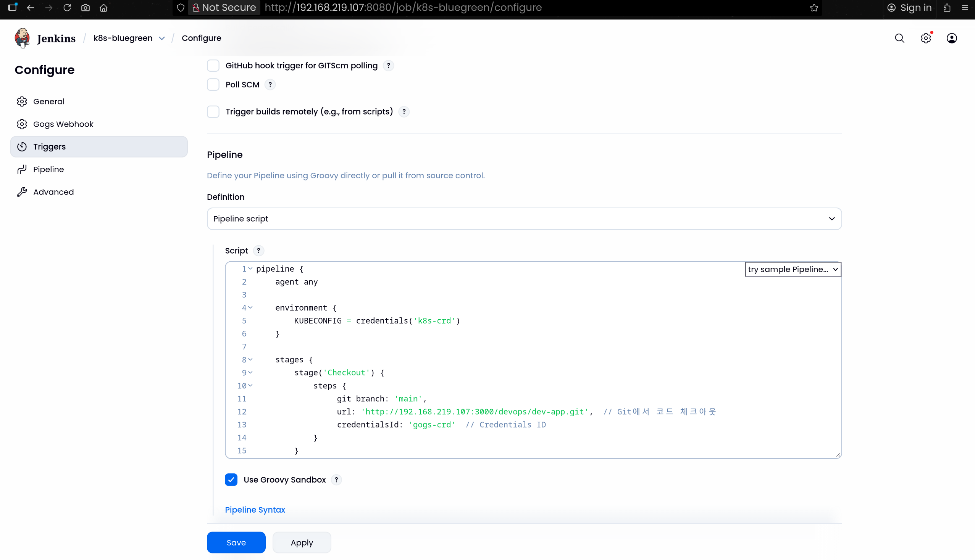Image resolution: width=975 pixels, height=560 pixels.
Task: Click the user account icon
Action: (x=951, y=38)
